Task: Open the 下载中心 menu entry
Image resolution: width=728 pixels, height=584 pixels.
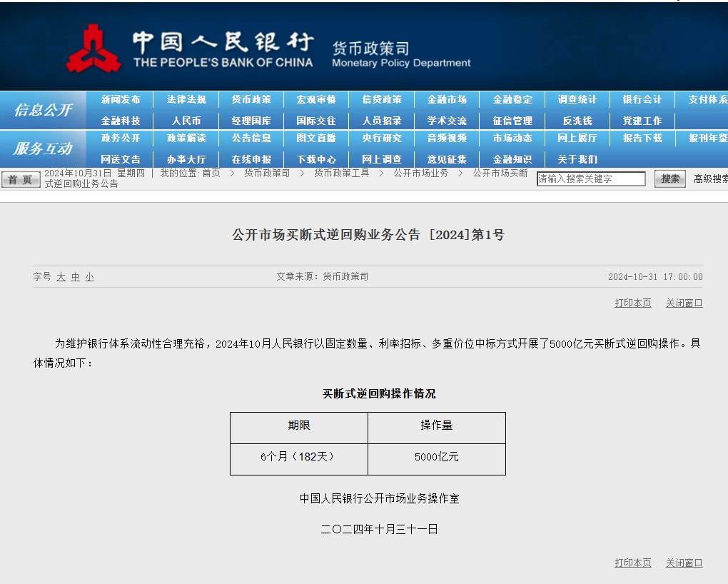Action: 316,159
